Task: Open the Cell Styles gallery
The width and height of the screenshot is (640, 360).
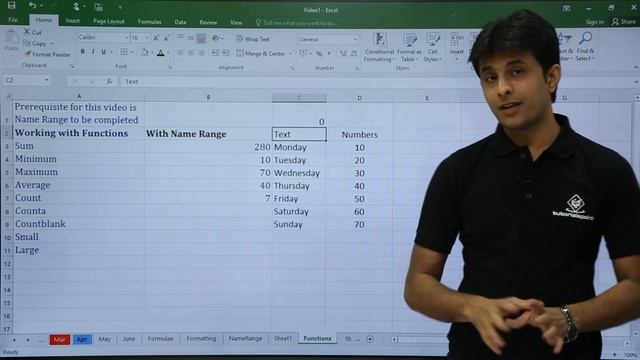Action: (433, 47)
